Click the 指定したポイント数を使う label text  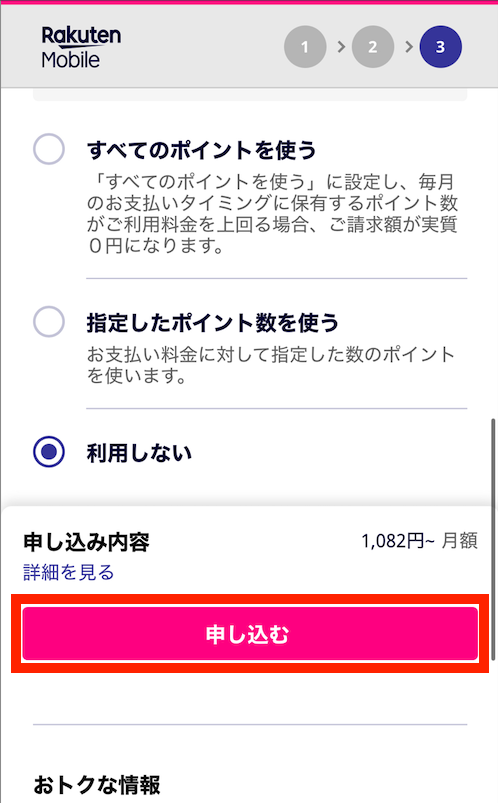(x=213, y=323)
